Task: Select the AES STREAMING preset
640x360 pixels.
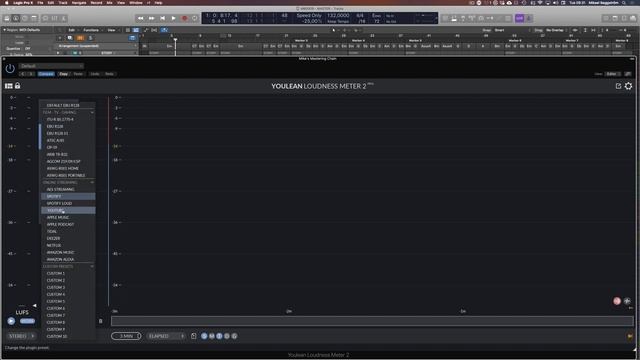Action: [68, 189]
